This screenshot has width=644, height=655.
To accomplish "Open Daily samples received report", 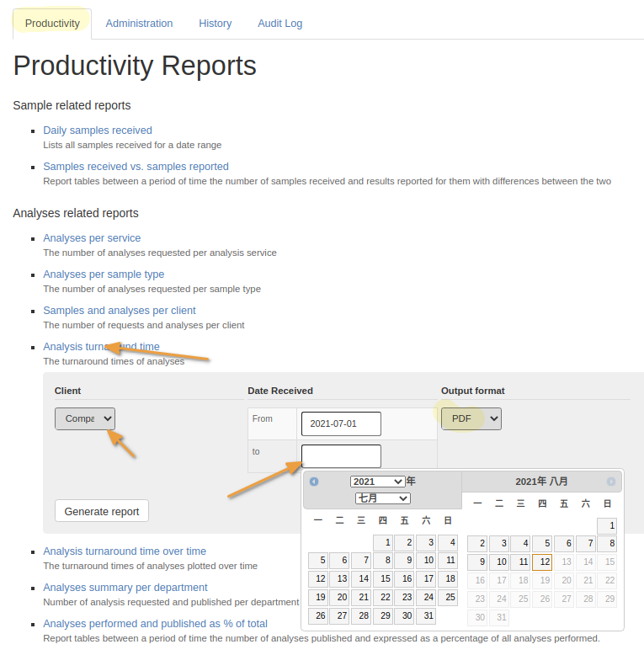I will click(x=98, y=130).
